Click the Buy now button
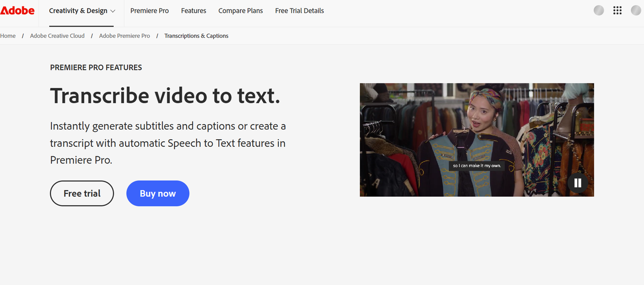644x285 pixels. coord(157,194)
